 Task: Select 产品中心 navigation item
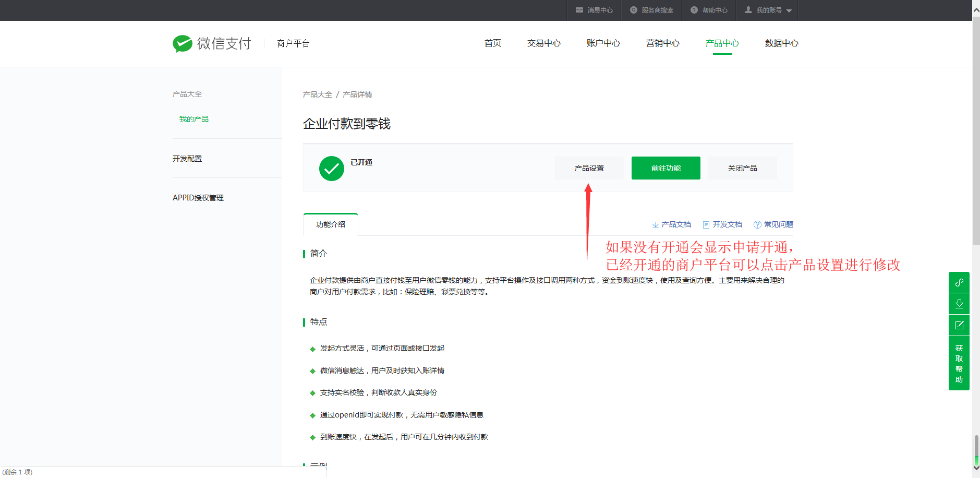[722, 43]
